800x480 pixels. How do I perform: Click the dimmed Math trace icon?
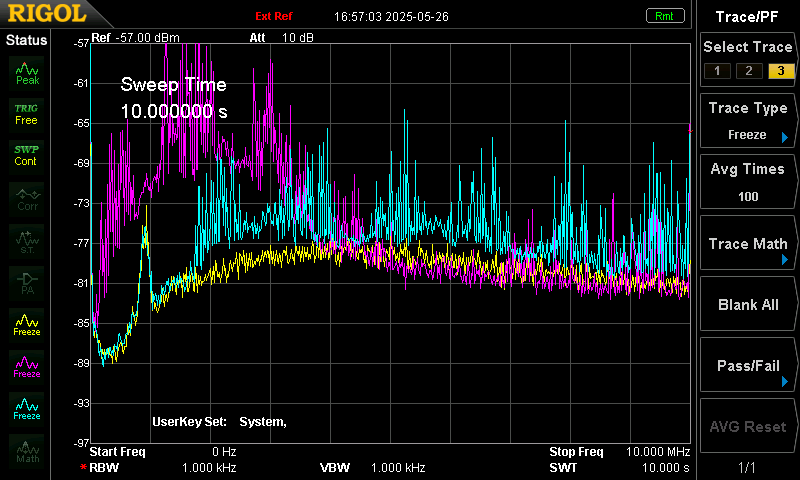(x=27, y=451)
